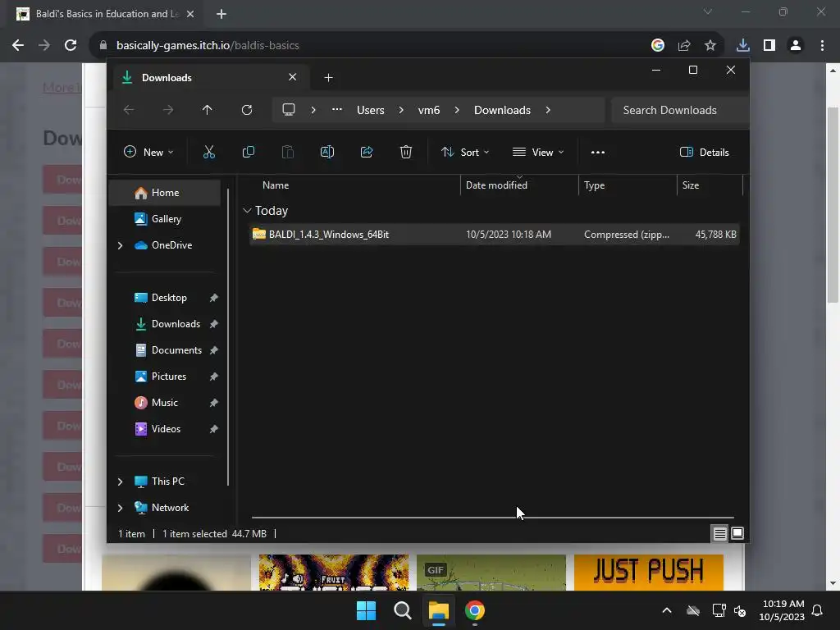Click Search Downloads field
The width and height of the screenshot is (840, 630).
pos(679,110)
